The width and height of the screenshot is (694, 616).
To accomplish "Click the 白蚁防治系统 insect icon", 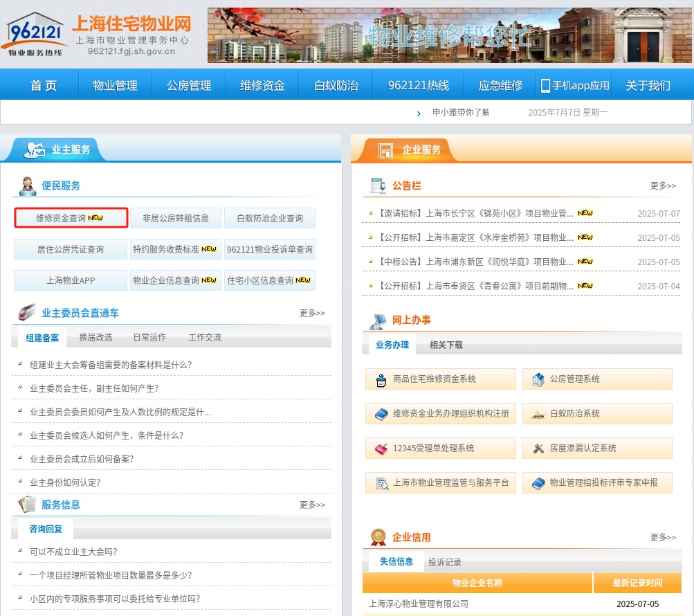I will click(x=538, y=414).
